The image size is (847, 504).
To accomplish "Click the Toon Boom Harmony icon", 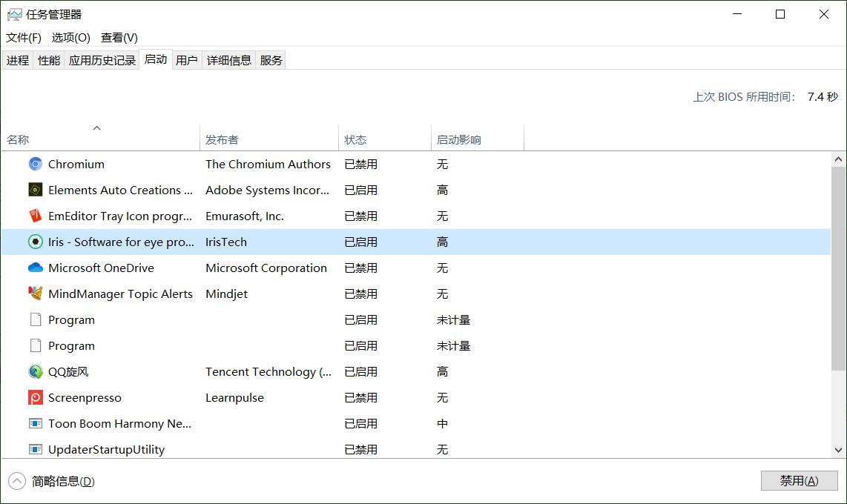I will tap(35, 424).
